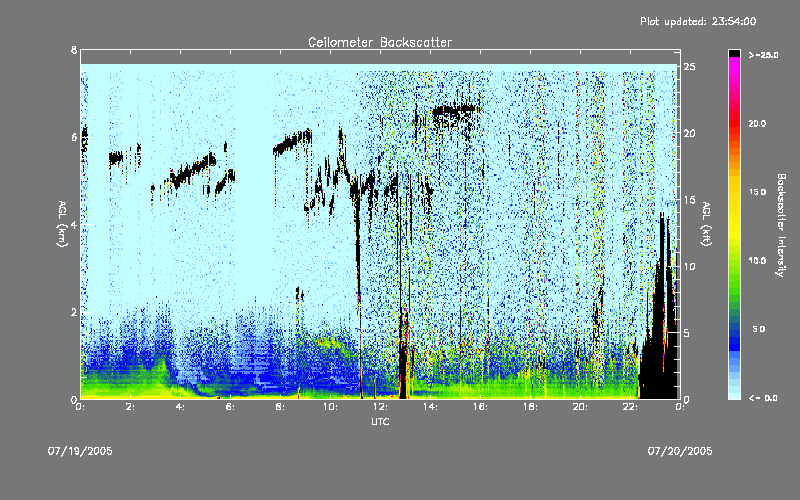Screen dimensions: 800x500
Task: Click the 'Ceilometer Backscatter' plot title
Action: 380,42
